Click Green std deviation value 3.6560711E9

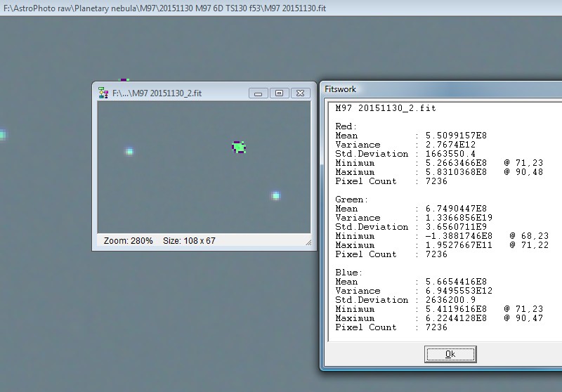[456, 227]
